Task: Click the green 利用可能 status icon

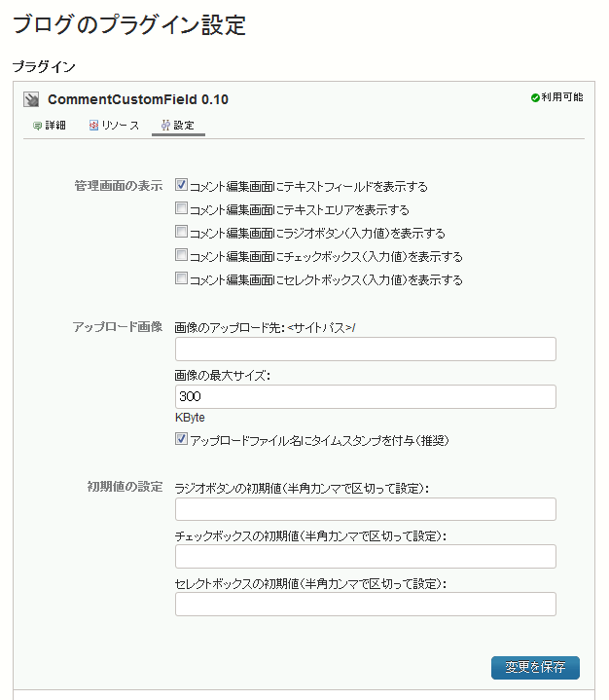Action: click(x=535, y=97)
